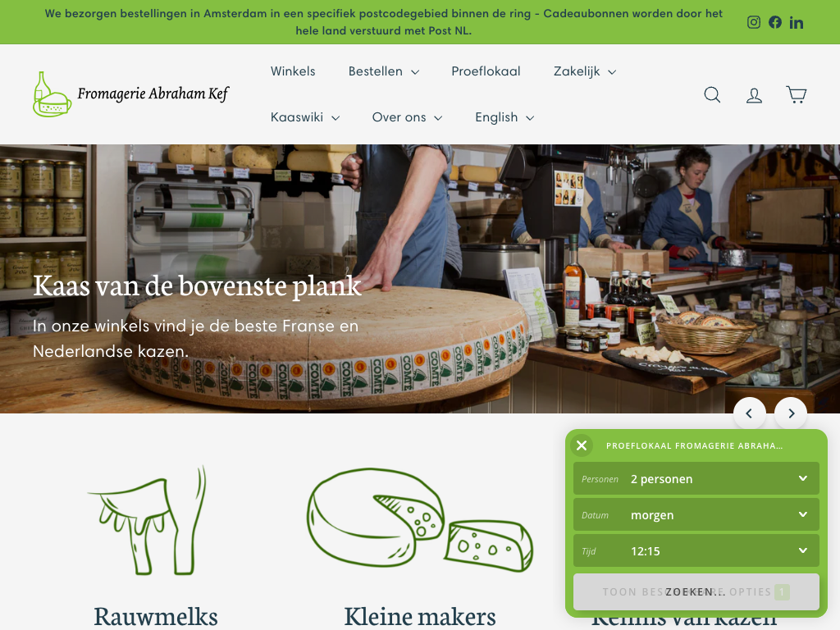The image size is (840, 630).
Task: Open the LinkedIn social link
Action: 796,22
